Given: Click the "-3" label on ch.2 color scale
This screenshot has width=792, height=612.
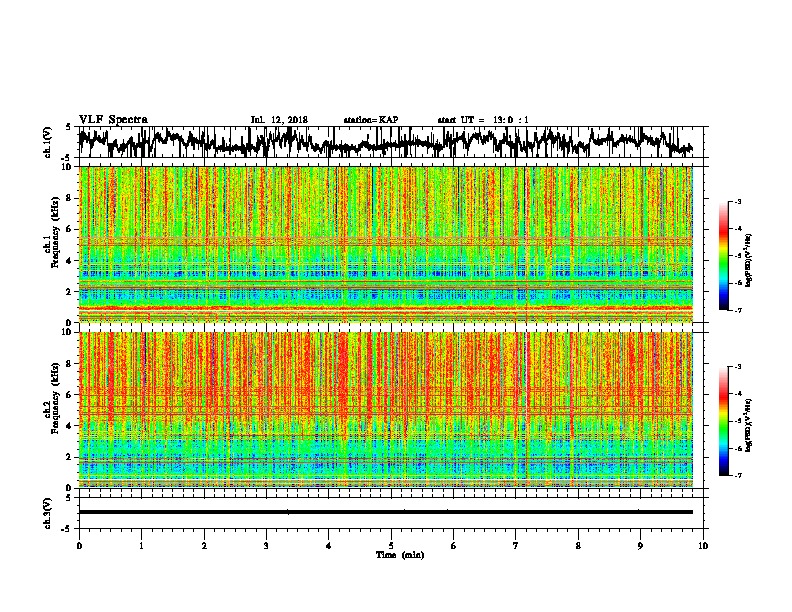Looking at the screenshot, I should 737,367.
